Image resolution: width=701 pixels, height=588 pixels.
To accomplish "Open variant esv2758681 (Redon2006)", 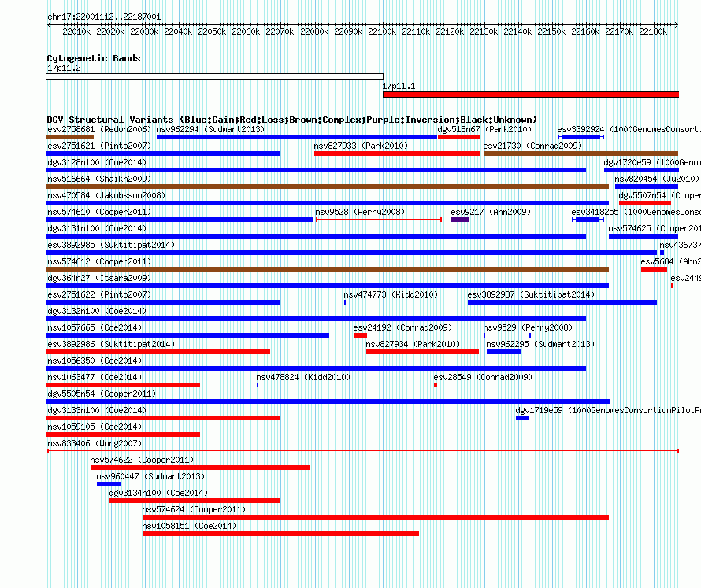I will [x=99, y=130].
